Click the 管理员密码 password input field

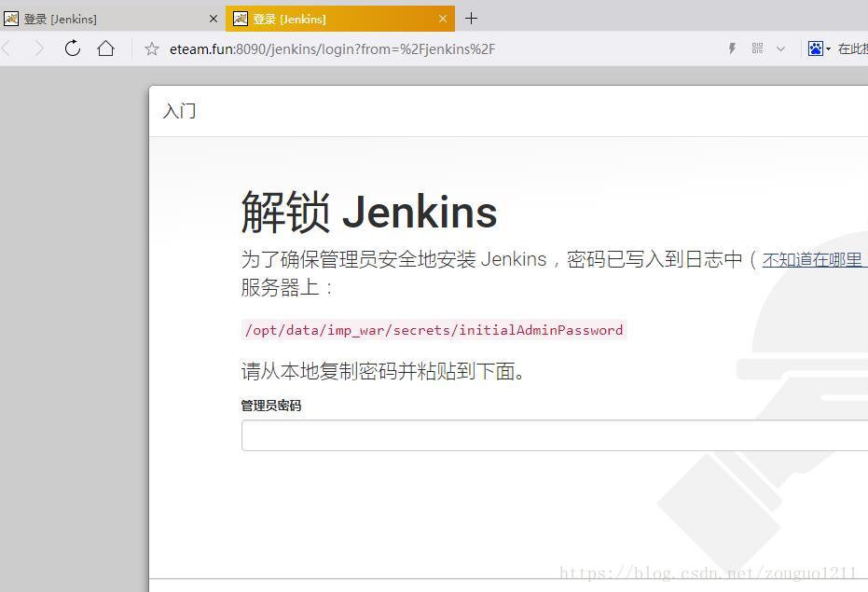point(555,435)
